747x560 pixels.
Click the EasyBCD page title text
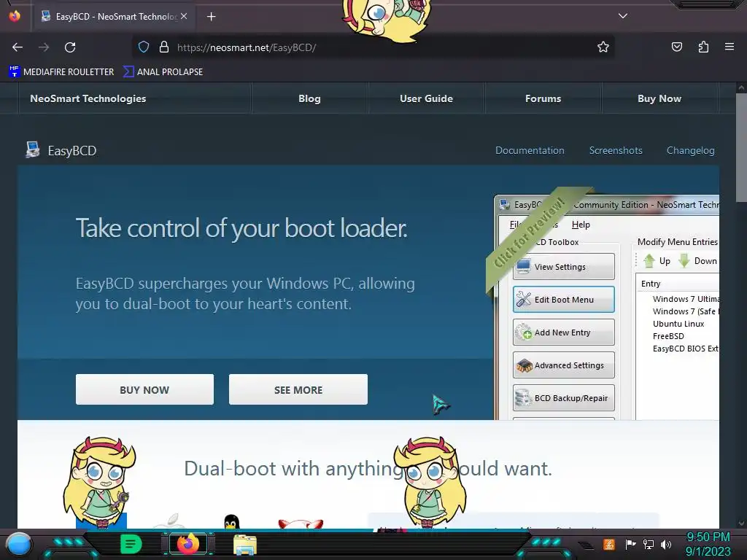coord(72,151)
